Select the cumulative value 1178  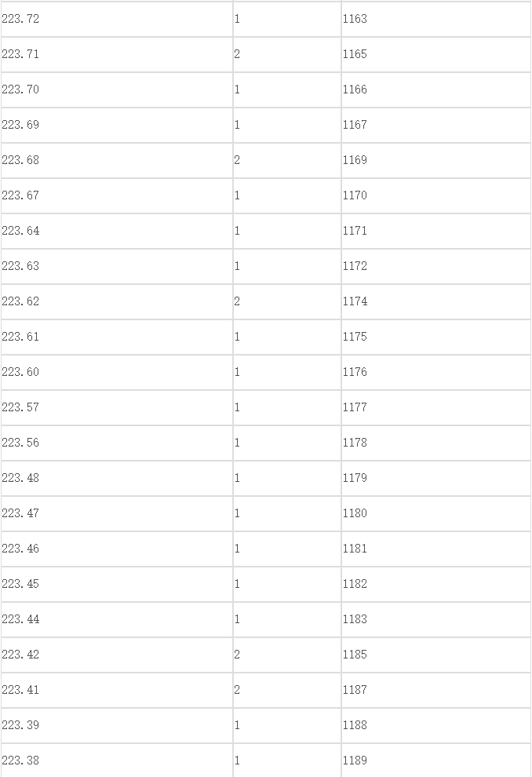(436, 443)
